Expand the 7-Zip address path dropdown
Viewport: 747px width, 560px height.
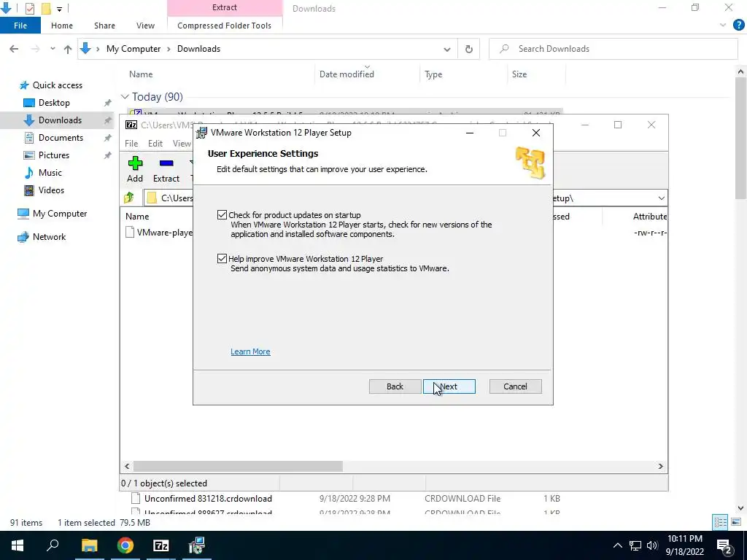661,198
